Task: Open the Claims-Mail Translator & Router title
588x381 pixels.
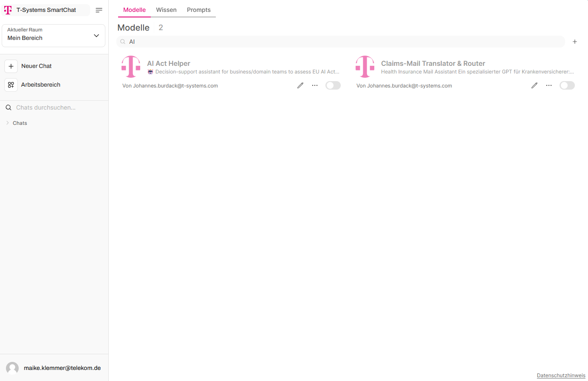Action: click(x=433, y=63)
